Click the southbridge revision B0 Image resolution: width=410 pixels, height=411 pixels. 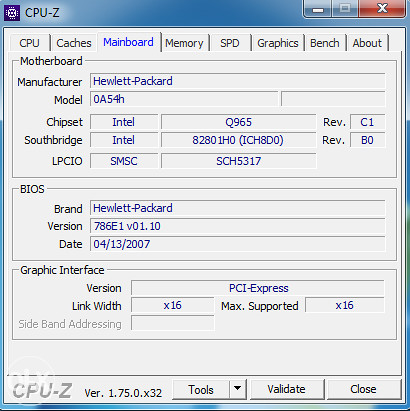(367, 140)
